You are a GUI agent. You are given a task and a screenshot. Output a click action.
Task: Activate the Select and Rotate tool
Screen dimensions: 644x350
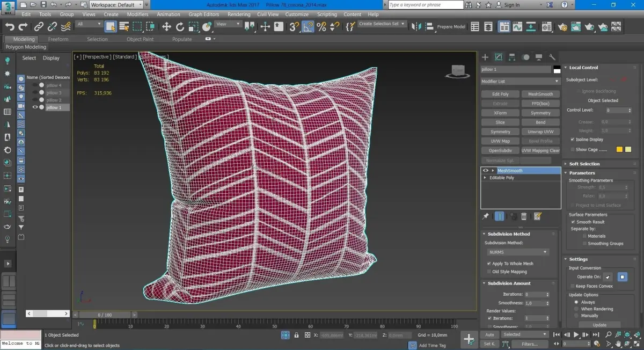tap(180, 26)
